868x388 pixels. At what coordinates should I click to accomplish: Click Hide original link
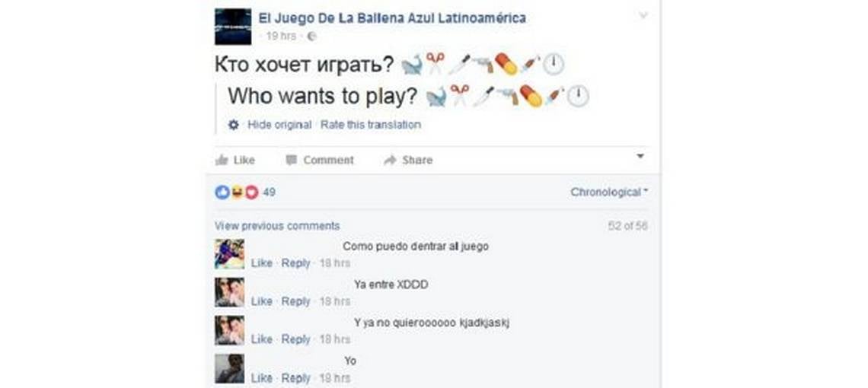tap(279, 125)
